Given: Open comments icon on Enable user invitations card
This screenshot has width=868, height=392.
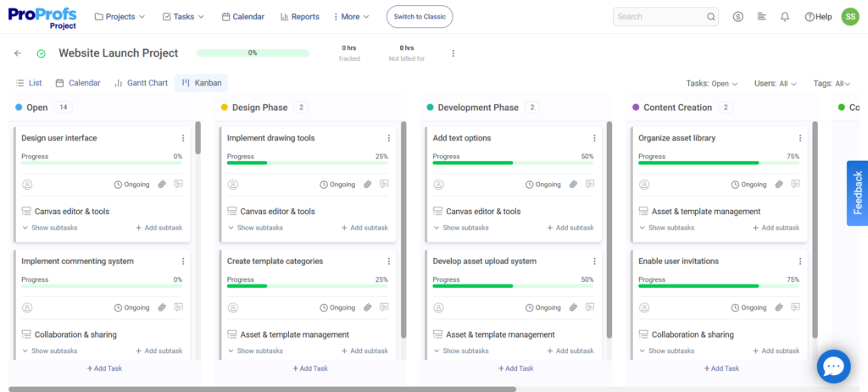Looking at the screenshot, I should (x=795, y=306).
